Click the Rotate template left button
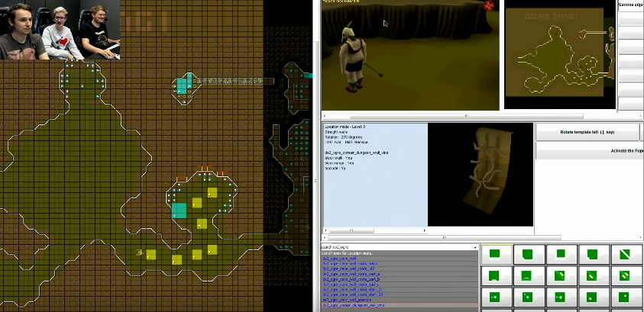This screenshot has width=644, height=312. pyautogui.click(x=587, y=132)
